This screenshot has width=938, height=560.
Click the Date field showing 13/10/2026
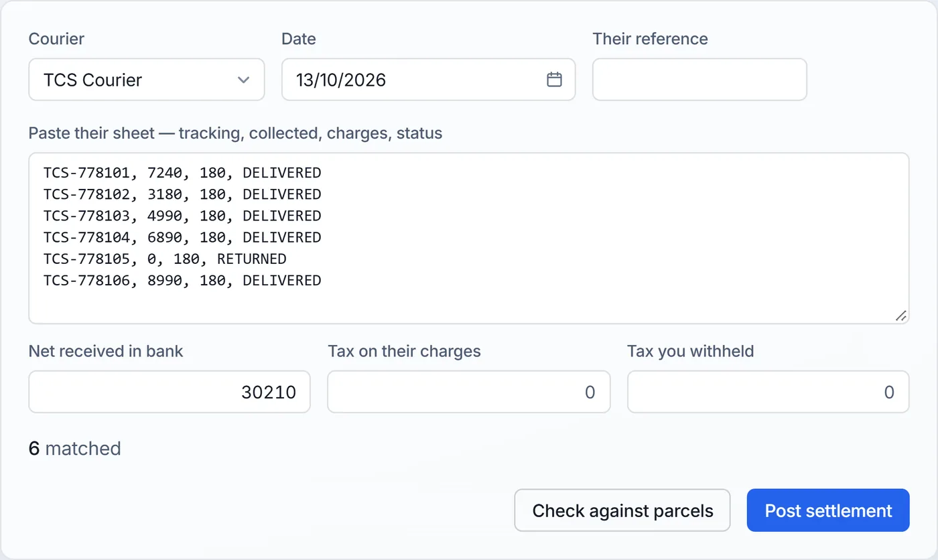pos(428,80)
